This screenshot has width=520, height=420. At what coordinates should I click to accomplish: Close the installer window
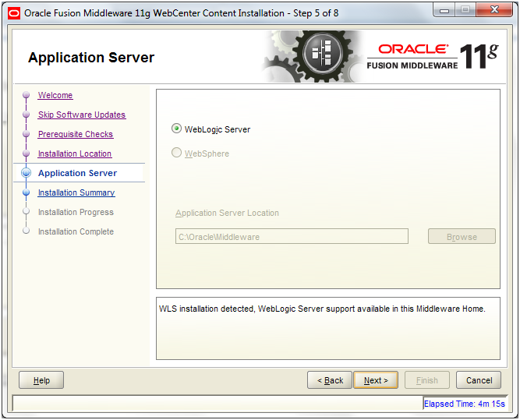[x=494, y=10]
